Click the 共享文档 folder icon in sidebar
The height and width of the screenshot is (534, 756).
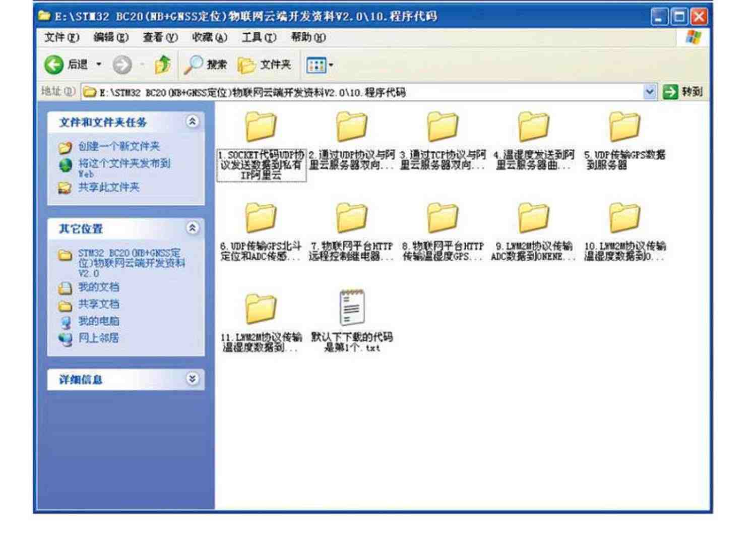(66, 305)
